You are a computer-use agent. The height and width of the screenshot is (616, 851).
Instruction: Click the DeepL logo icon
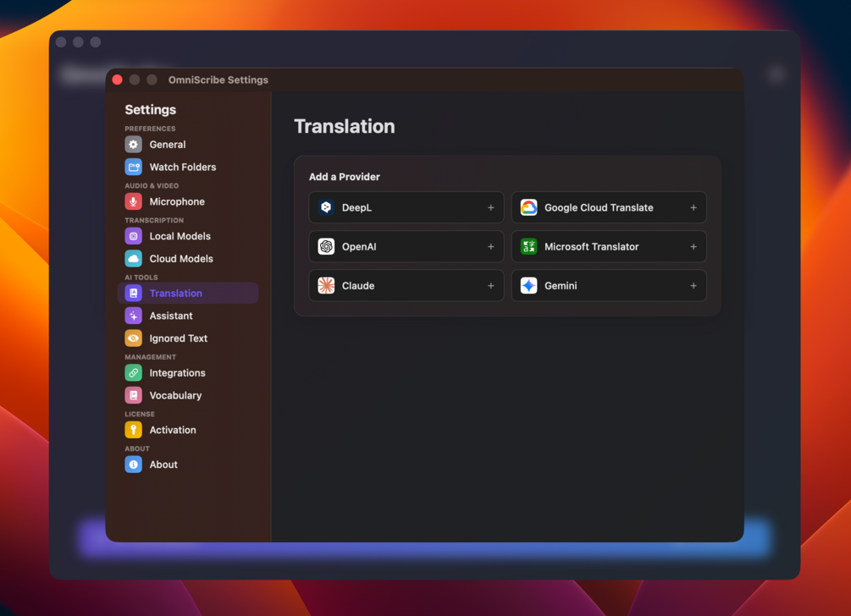pos(326,207)
